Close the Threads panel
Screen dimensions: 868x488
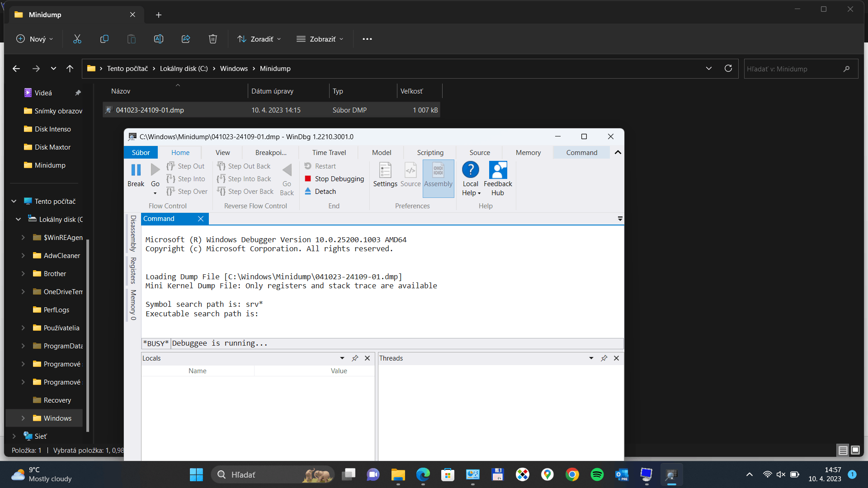pyautogui.click(x=617, y=358)
